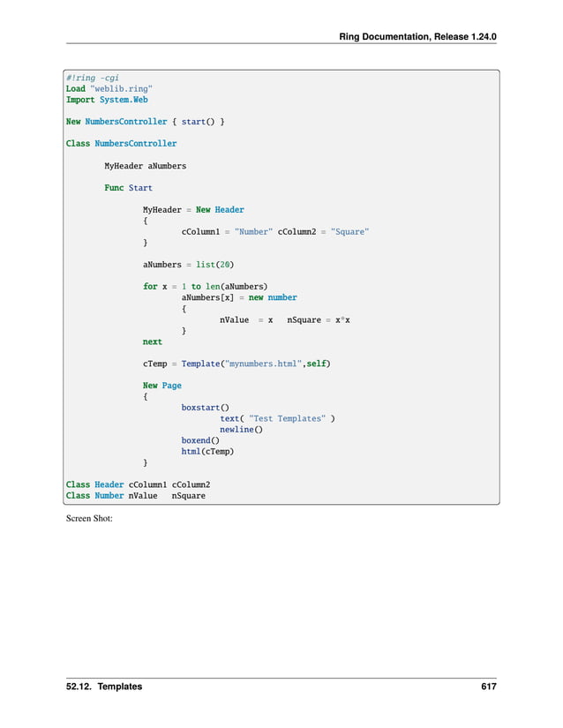The height and width of the screenshot is (728, 563).
Task: Click the 'next' keyword
Action: pos(153,341)
